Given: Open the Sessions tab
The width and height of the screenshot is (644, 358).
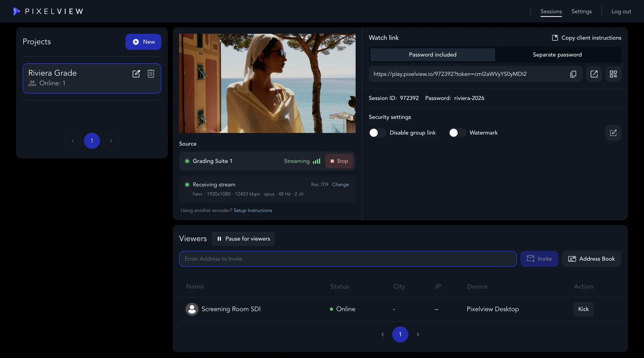Looking at the screenshot, I should tap(551, 11).
